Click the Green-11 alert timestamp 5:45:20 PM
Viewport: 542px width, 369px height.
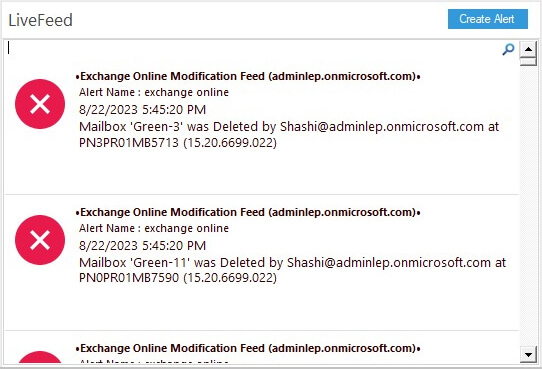click(x=142, y=246)
